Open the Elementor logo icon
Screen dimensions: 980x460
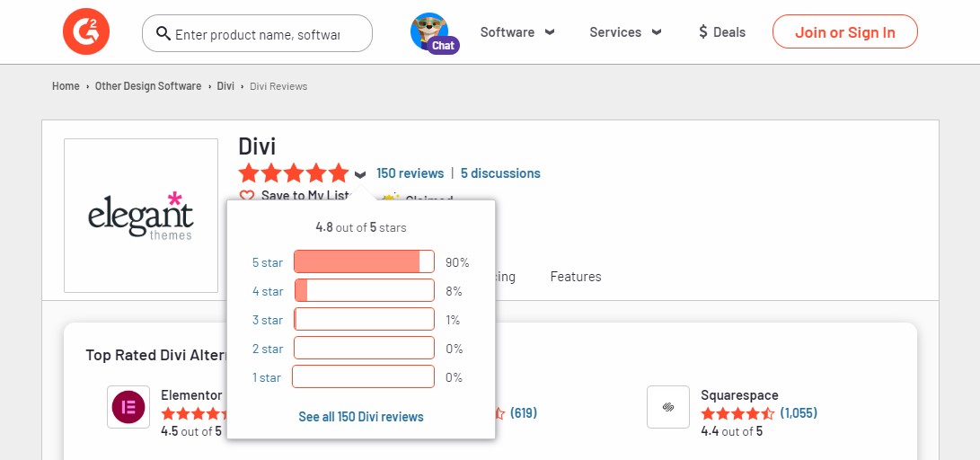click(x=128, y=407)
